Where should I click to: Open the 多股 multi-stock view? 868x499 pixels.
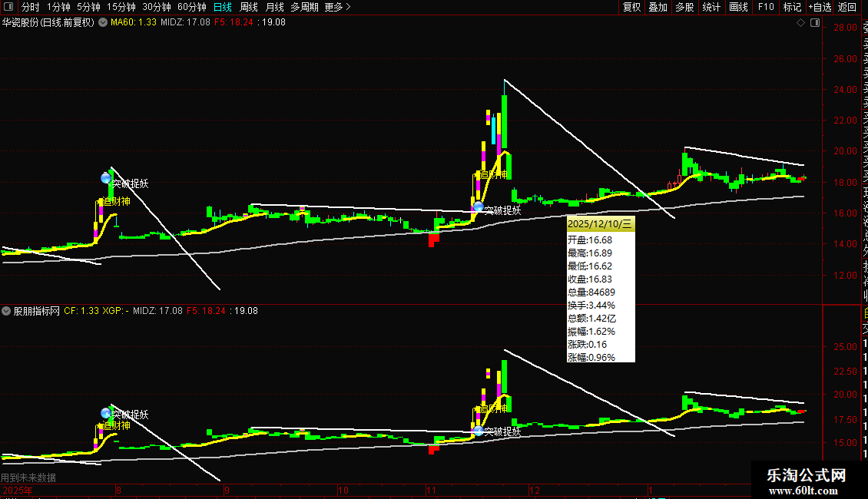(684, 7)
